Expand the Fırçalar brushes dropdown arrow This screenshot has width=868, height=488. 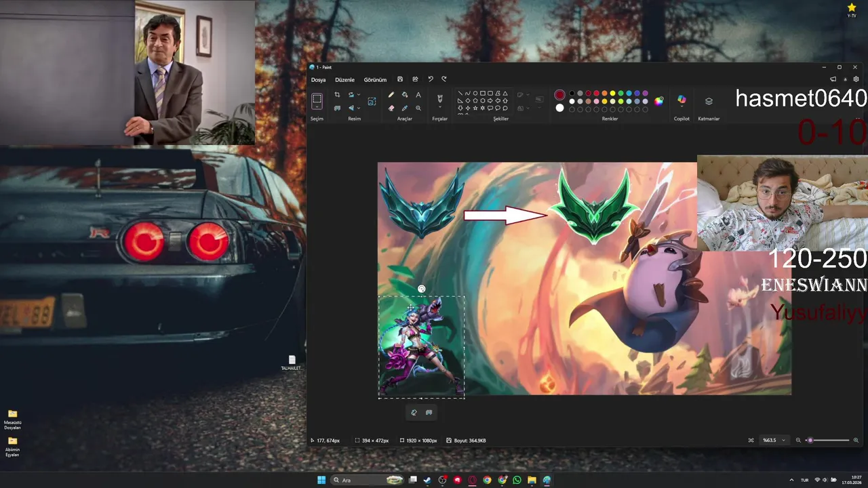pyautogui.click(x=439, y=107)
